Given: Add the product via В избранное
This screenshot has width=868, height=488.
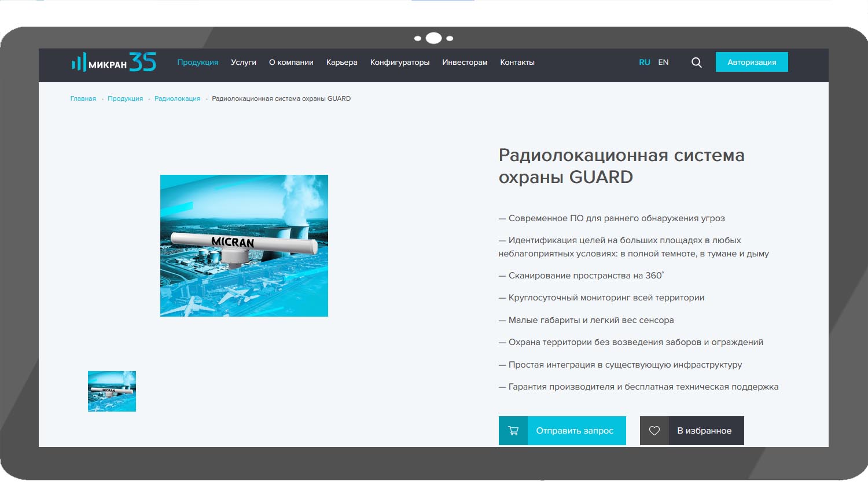Looking at the screenshot, I should point(704,431).
